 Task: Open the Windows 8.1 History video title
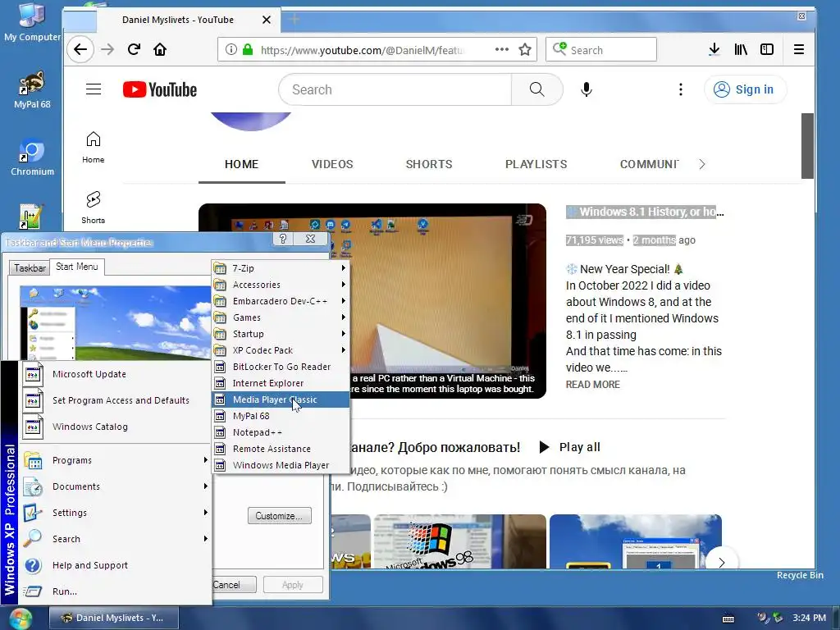pos(645,212)
